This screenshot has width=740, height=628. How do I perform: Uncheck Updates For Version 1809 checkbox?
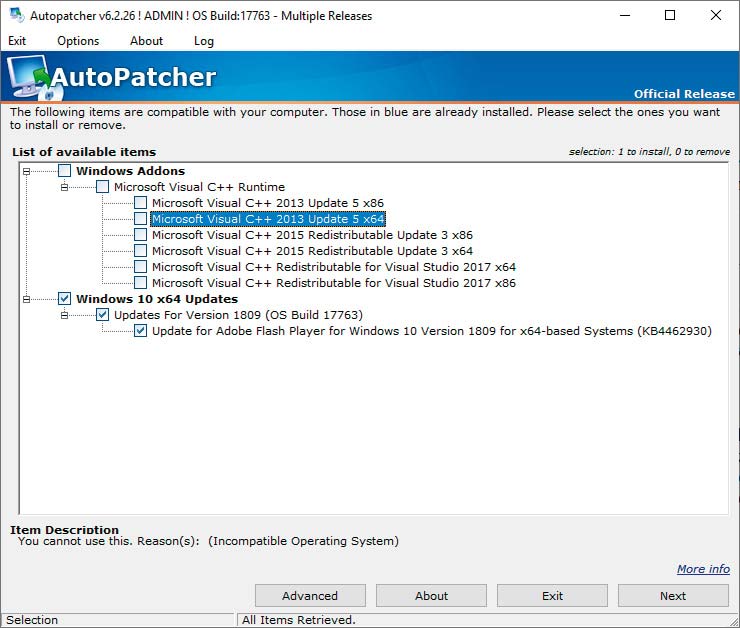[102, 315]
